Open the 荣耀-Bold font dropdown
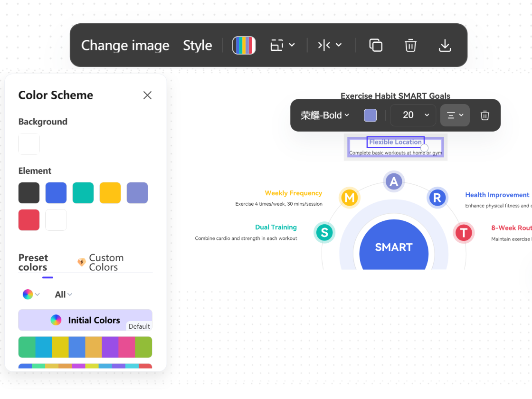The image size is (532, 399). (325, 115)
